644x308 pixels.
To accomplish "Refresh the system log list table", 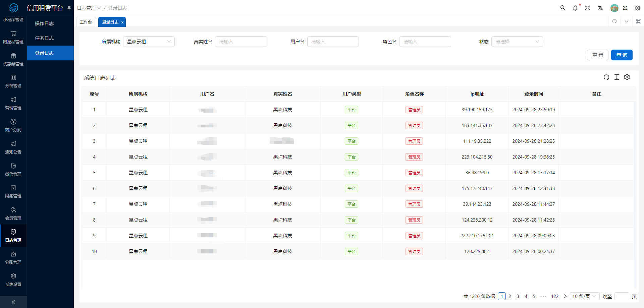I will 606,77.
